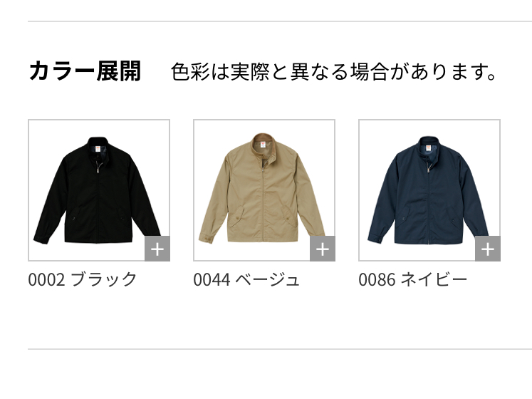
Task: Select the 0044 ベージュ color label
Action: [246, 279]
